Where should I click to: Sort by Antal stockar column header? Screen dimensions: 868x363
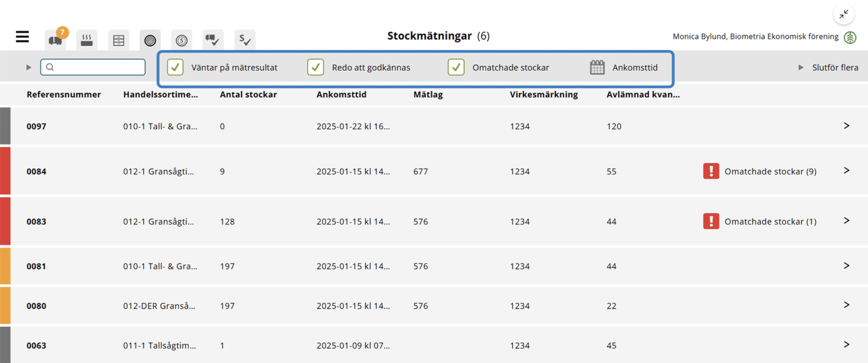(x=248, y=95)
